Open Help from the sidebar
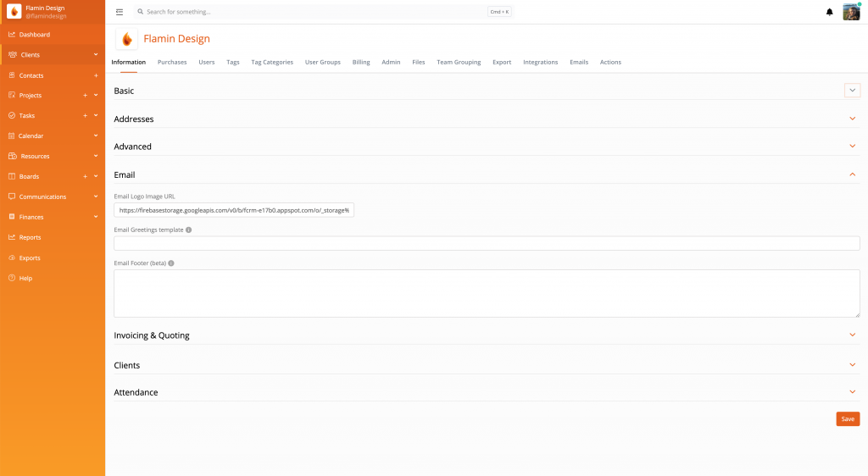 [25, 278]
